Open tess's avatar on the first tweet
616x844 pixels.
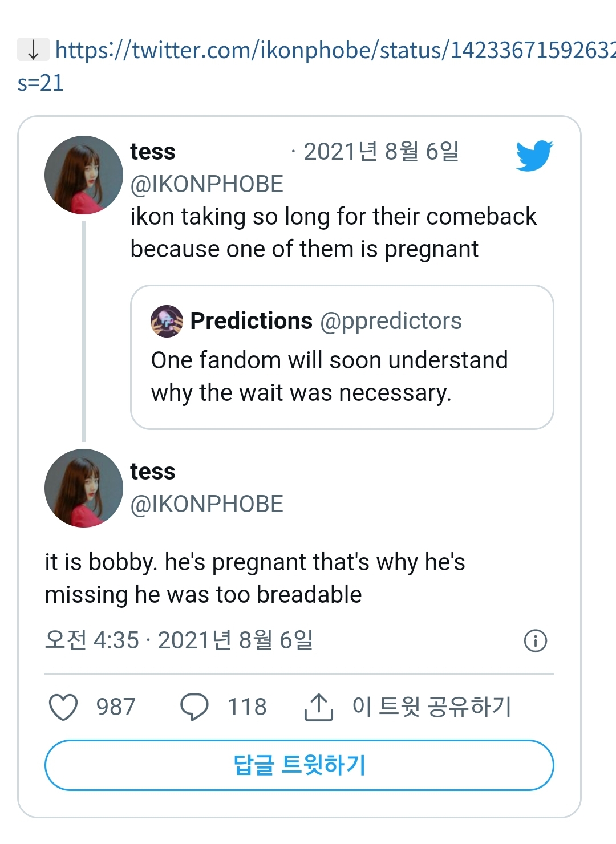[x=84, y=175]
